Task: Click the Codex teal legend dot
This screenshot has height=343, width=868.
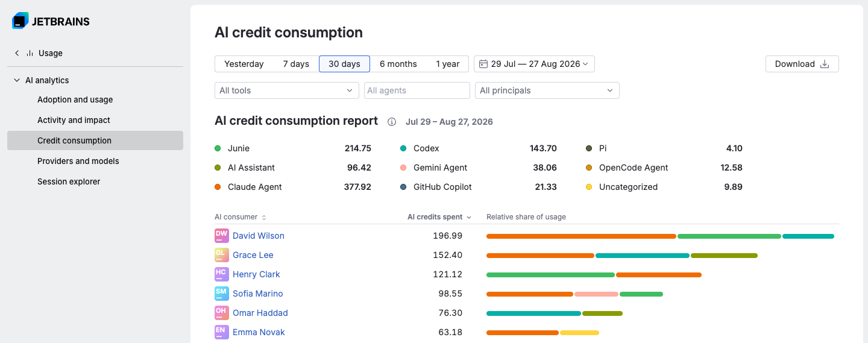Action: point(403,148)
